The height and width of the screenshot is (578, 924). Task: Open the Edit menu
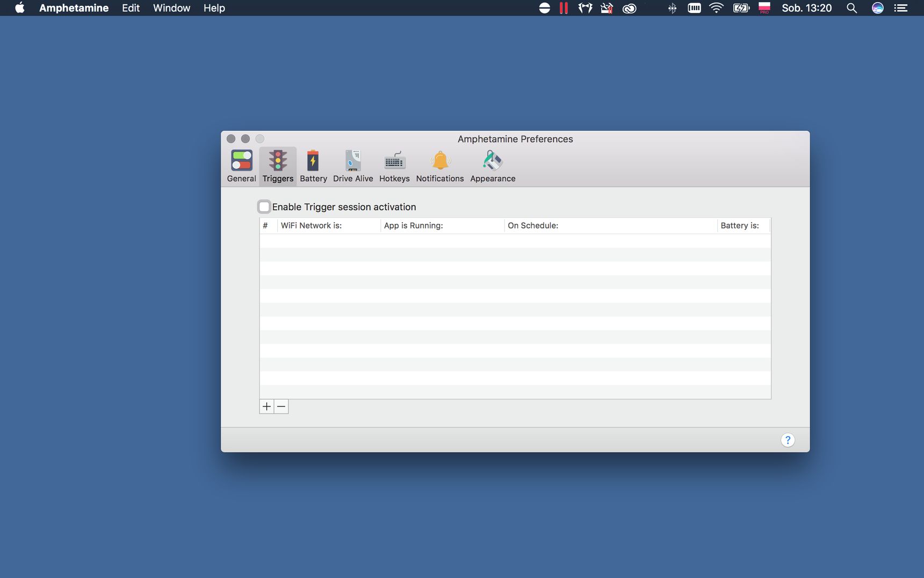(x=131, y=8)
